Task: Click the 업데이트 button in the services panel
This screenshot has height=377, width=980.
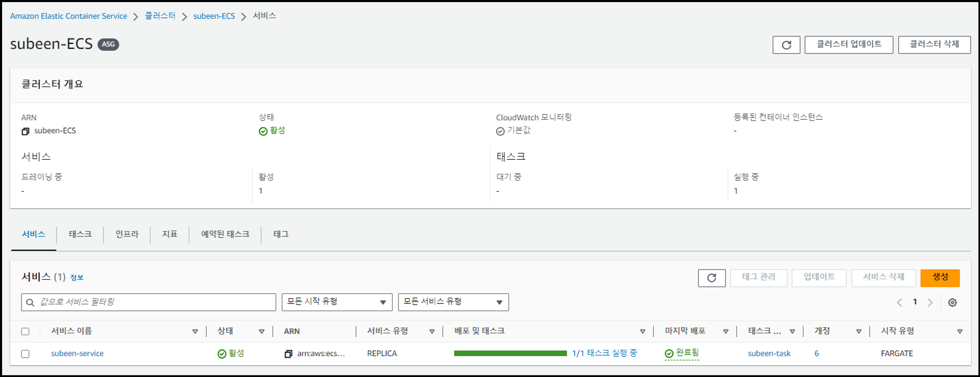Action: [819, 278]
